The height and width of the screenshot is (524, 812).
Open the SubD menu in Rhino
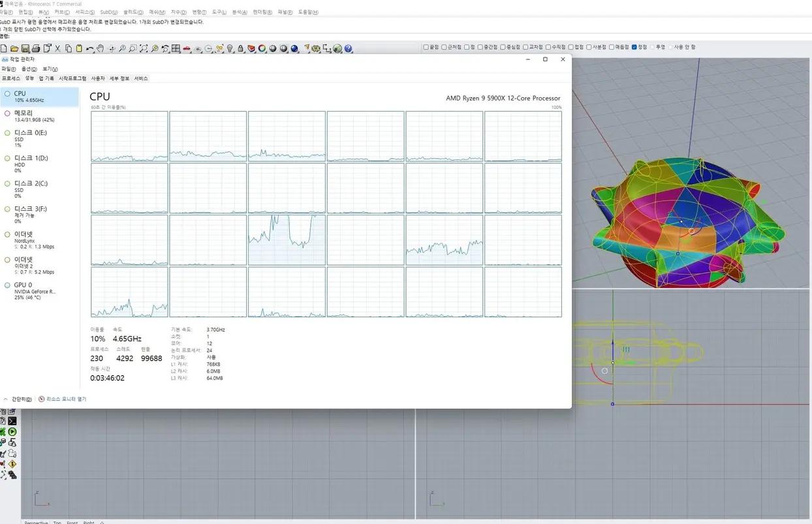tap(108, 11)
